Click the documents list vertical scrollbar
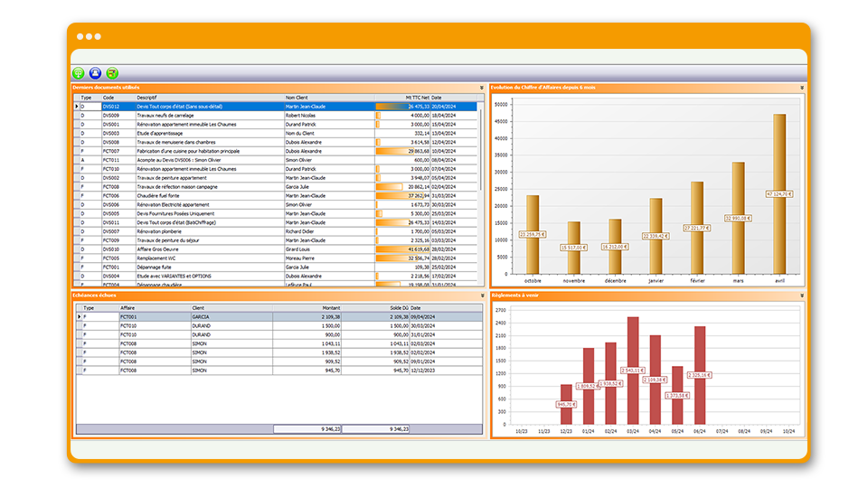This screenshot has width=868, height=488. pos(482,190)
